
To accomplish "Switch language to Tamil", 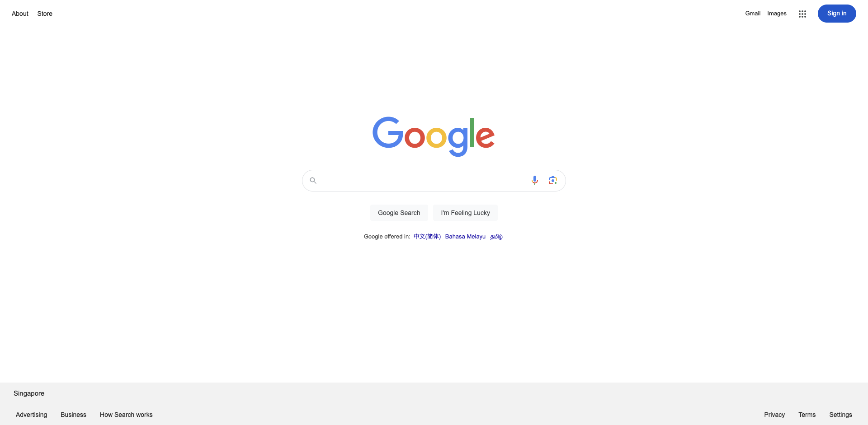I will click(x=496, y=237).
